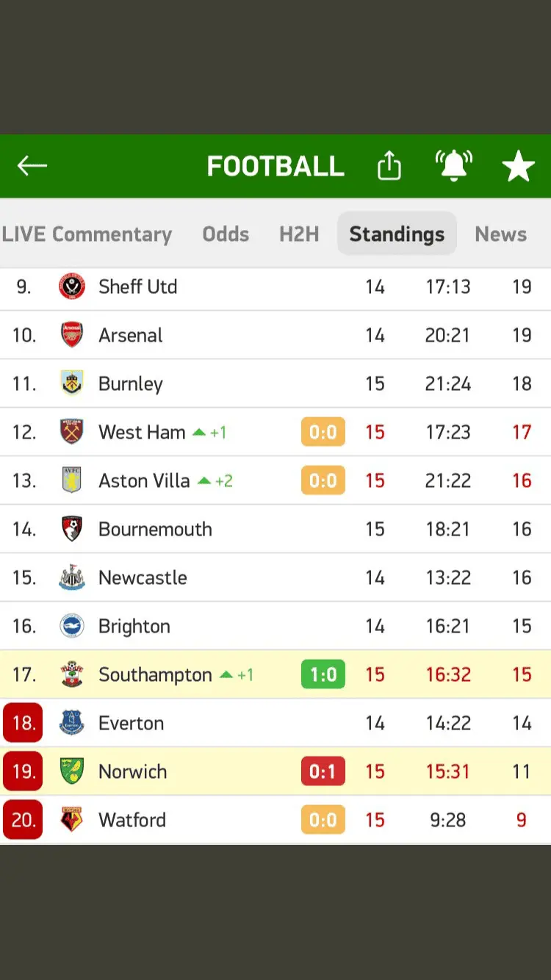The height and width of the screenshot is (980, 551).
Task: Tap the back arrow icon
Action: (x=32, y=166)
